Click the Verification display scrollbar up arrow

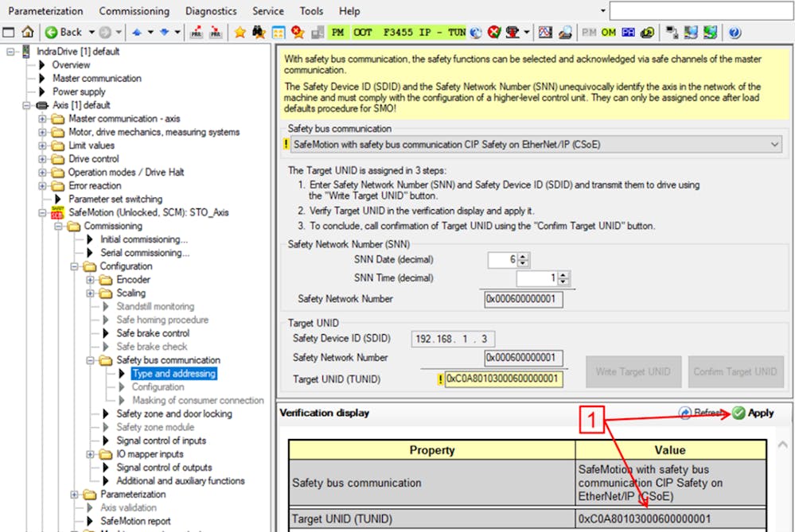783,445
